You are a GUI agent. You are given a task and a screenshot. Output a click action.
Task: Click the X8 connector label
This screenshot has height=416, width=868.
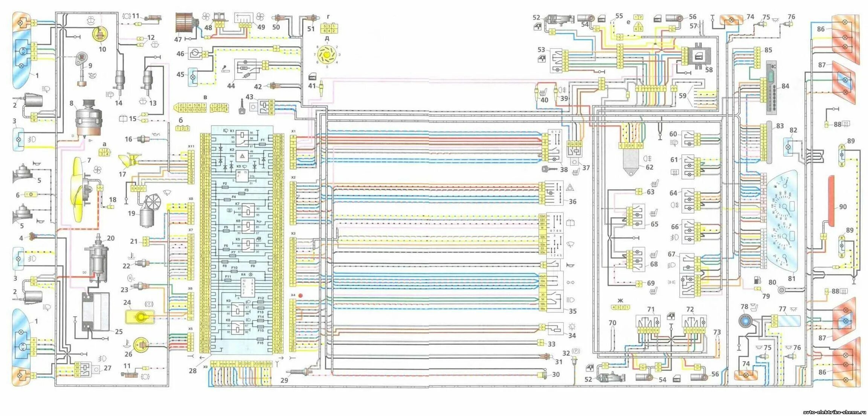click(x=191, y=198)
